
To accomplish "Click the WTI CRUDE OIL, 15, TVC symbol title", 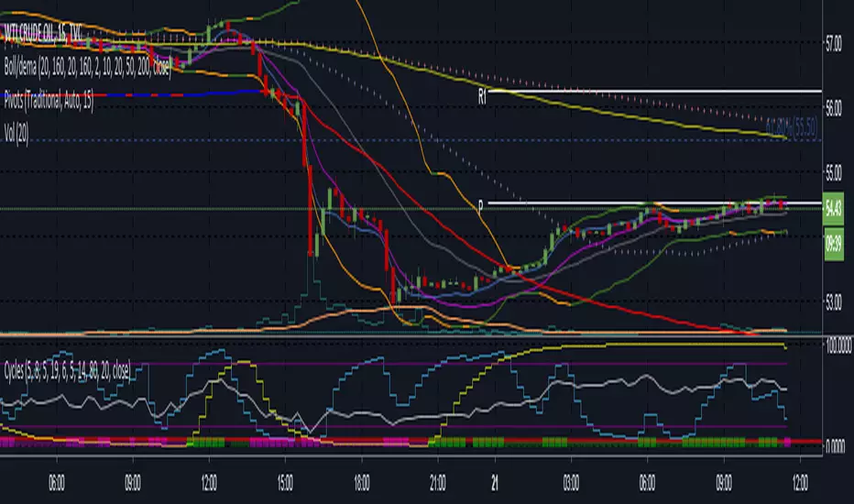I will pos(42,34).
